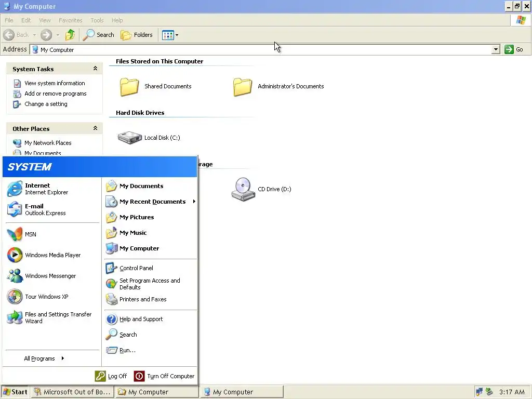This screenshot has width=532, height=399.
Task: Expand All Programs menu
Action: pyautogui.click(x=44, y=358)
